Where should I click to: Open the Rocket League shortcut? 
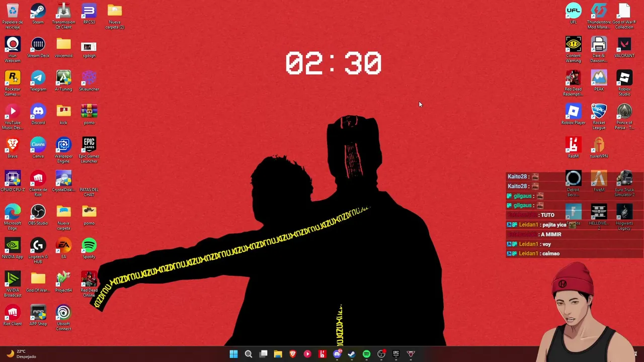coord(599,117)
